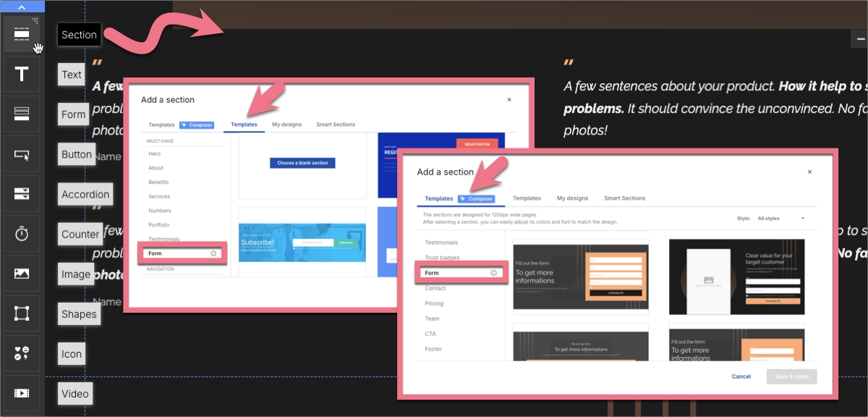Click the Save & close button

(791, 376)
